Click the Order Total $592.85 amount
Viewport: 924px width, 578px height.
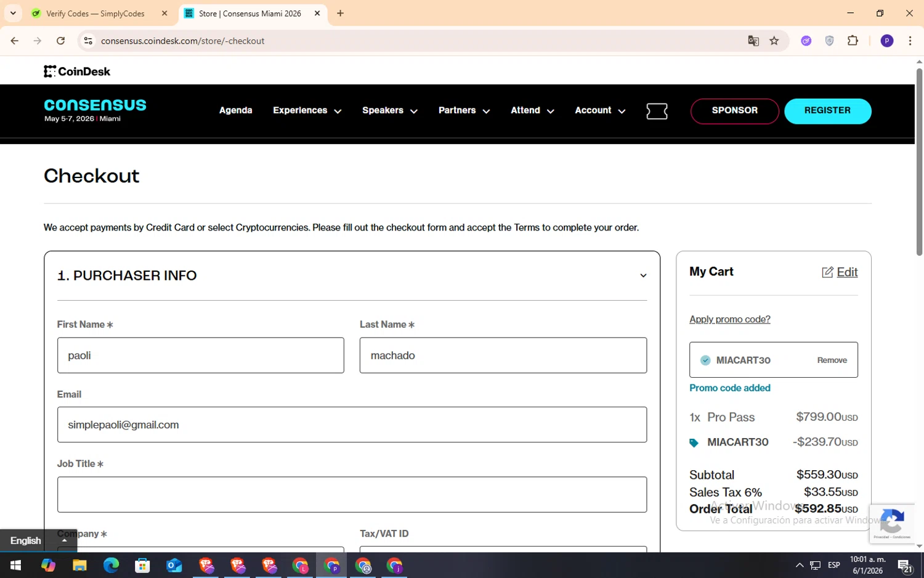[x=826, y=509]
